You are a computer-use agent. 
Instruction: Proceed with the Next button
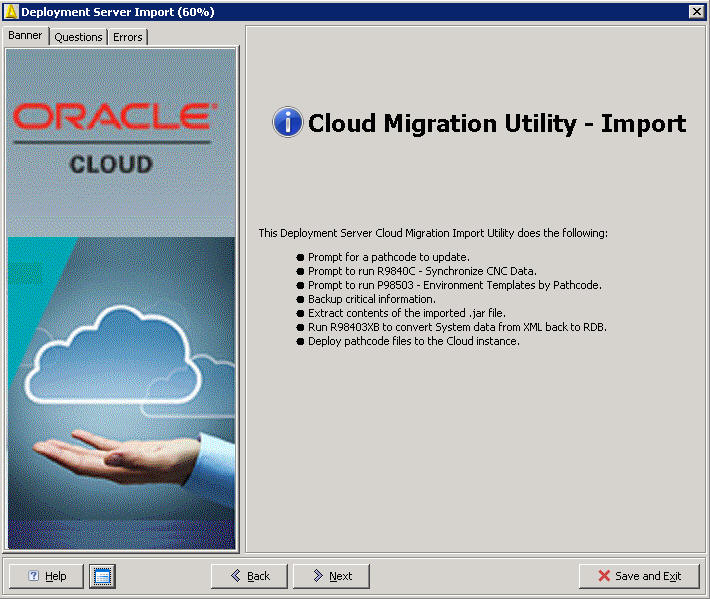point(331,576)
